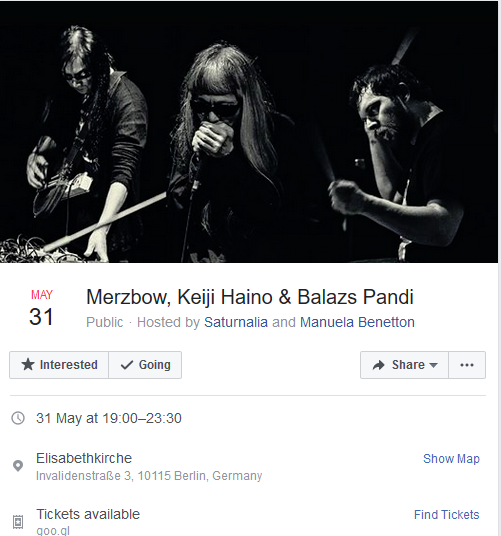Open the goo.gl ticket URL
This screenshot has width=501, height=536.
(x=53, y=531)
